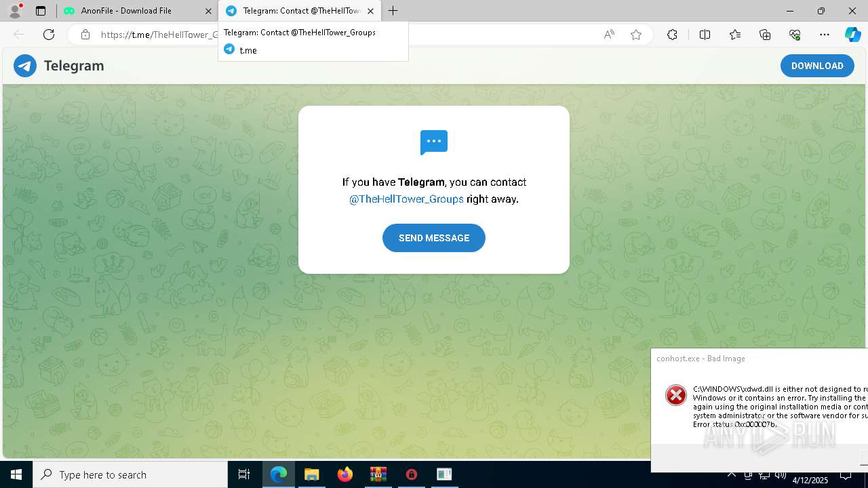Click the network tray icon
Image resolution: width=868 pixels, height=488 pixels.
[x=764, y=474]
